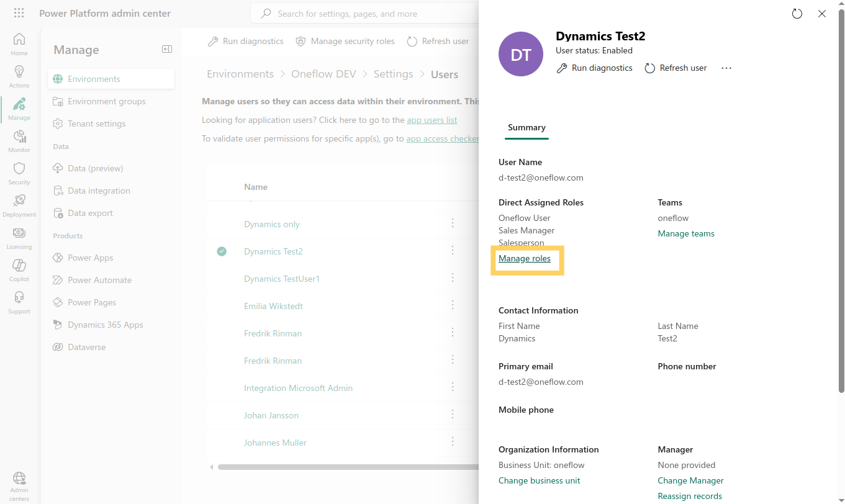
Task: Click Oneflow DEV breadcrumb link
Action: 323,74
